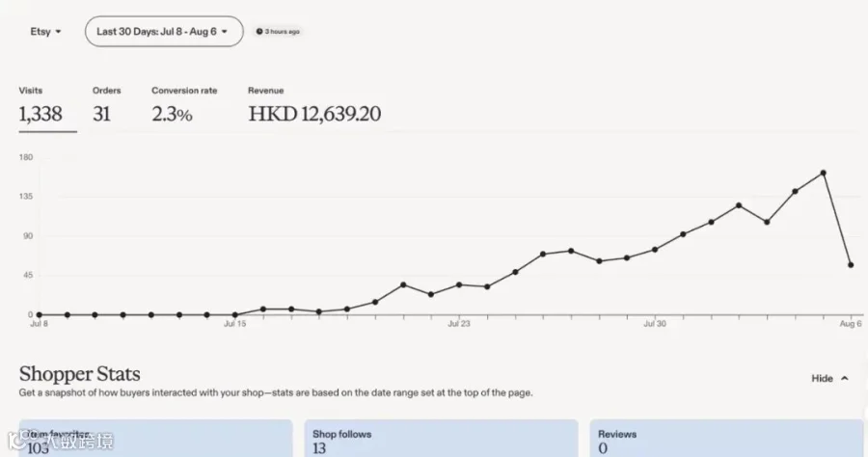
Task: Open the Last 30 Days date range selector
Action: click(164, 32)
